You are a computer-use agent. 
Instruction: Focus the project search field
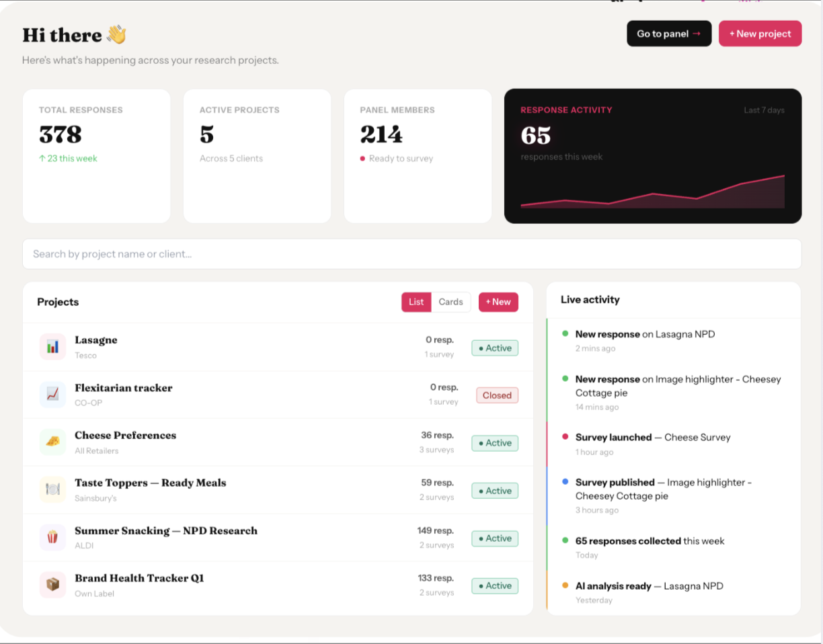tap(412, 254)
